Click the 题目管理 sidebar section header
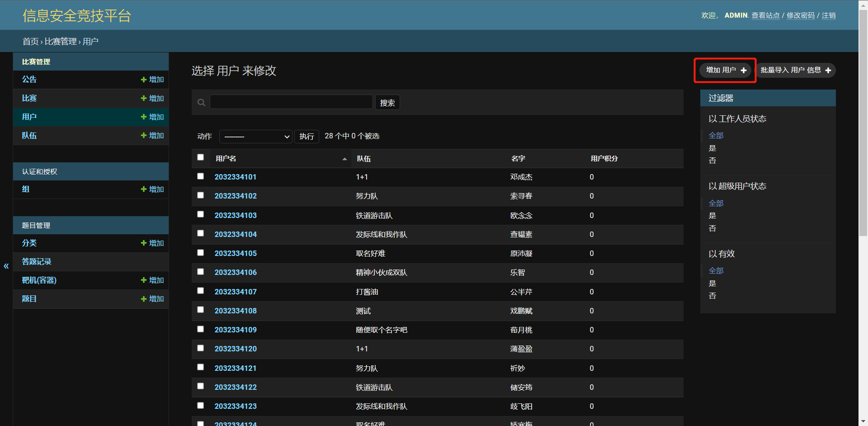The width and height of the screenshot is (868, 426). pyautogui.click(x=36, y=225)
